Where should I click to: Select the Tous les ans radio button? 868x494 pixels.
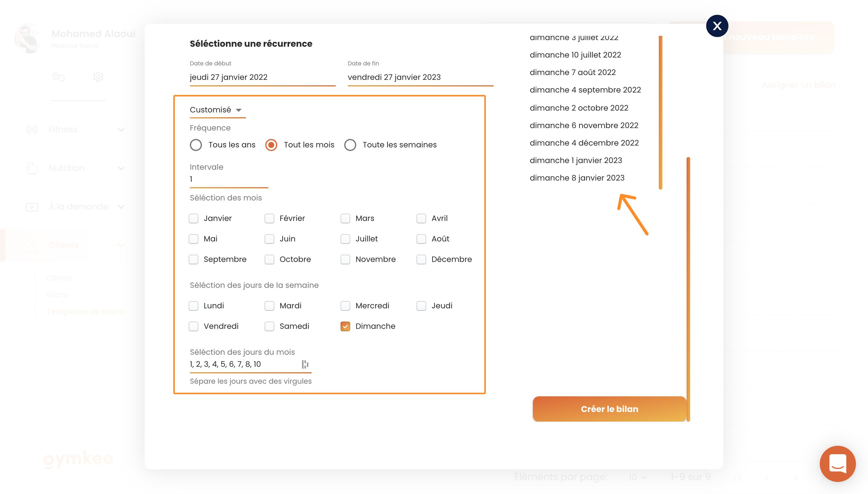pos(196,145)
